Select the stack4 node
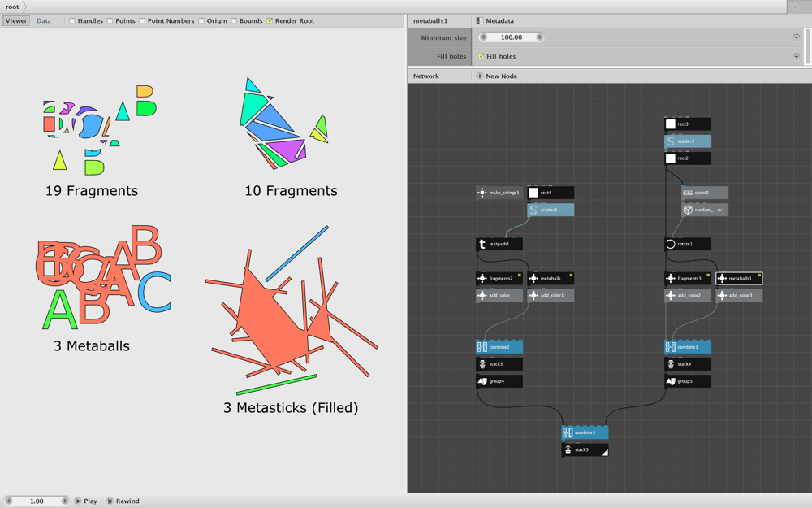 687,364
